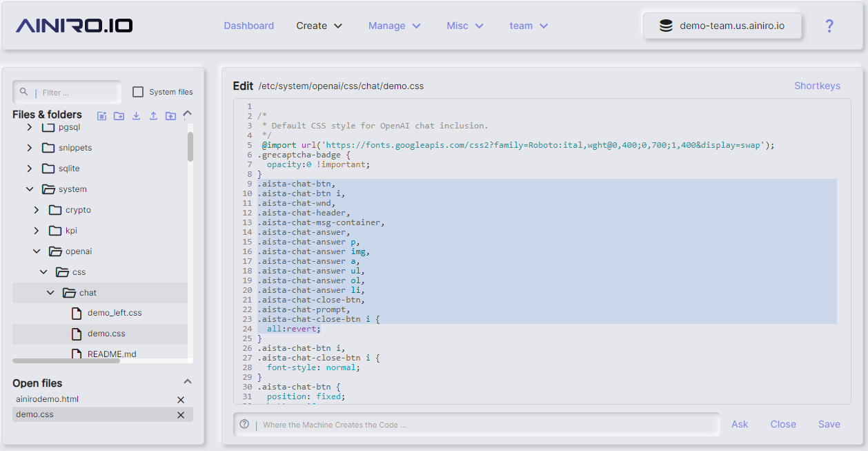Click the Save button
Screen dimensions: 868x451
pos(829,424)
